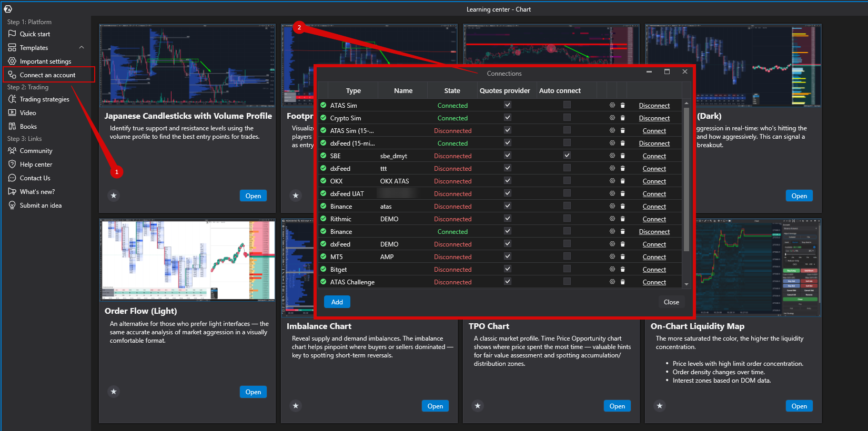This screenshot has width=868, height=431.
Task: Connect the MT5 connection
Action: (654, 257)
